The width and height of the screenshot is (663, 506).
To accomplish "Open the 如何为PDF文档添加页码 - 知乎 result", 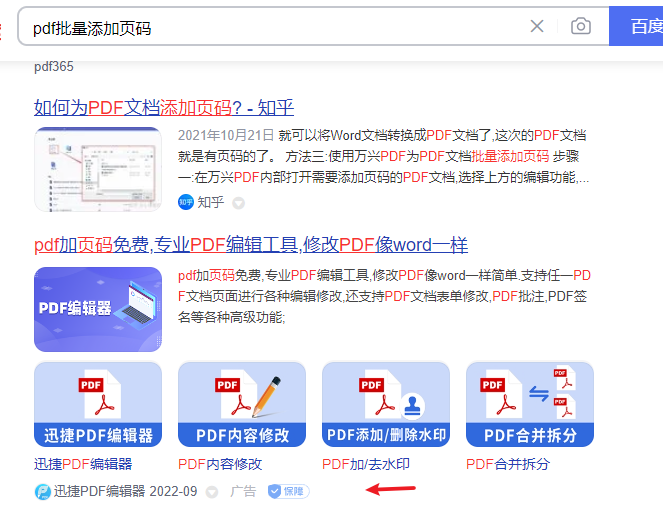I will pos(164,107).
